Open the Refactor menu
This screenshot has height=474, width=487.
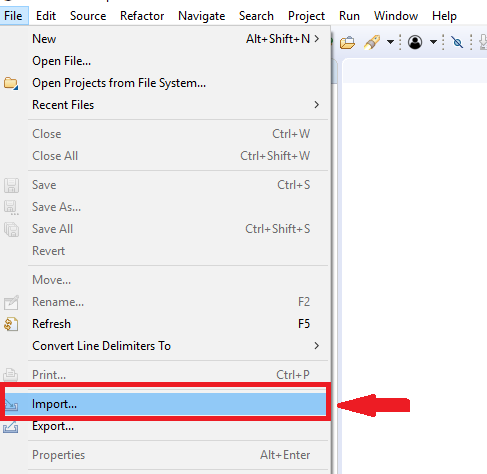142,16
